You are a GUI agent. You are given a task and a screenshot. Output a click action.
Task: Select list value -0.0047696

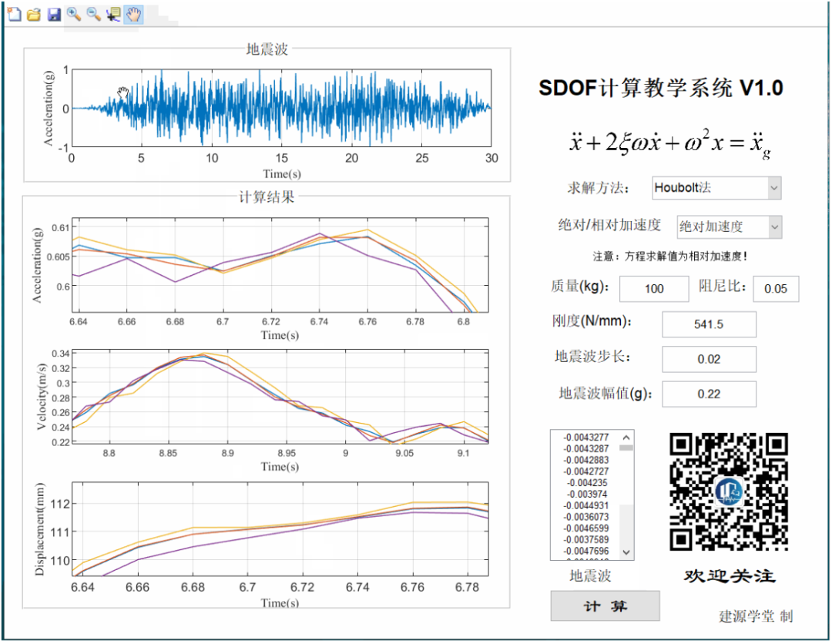point(585,551)
